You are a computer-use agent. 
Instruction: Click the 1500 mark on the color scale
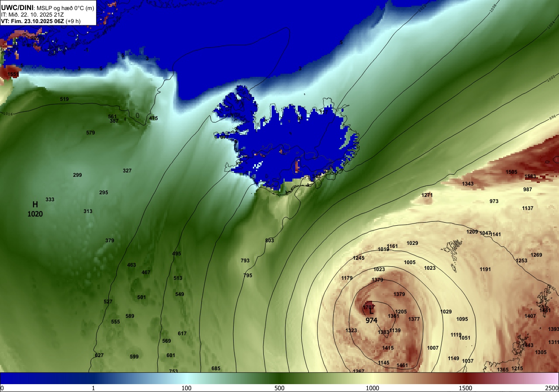click(x=466, y=388)
